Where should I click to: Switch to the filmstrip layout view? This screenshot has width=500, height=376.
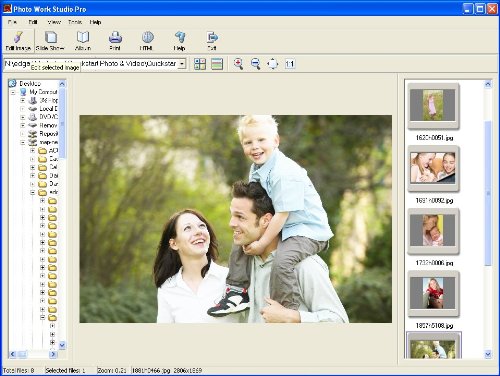(x=217, y=64)
